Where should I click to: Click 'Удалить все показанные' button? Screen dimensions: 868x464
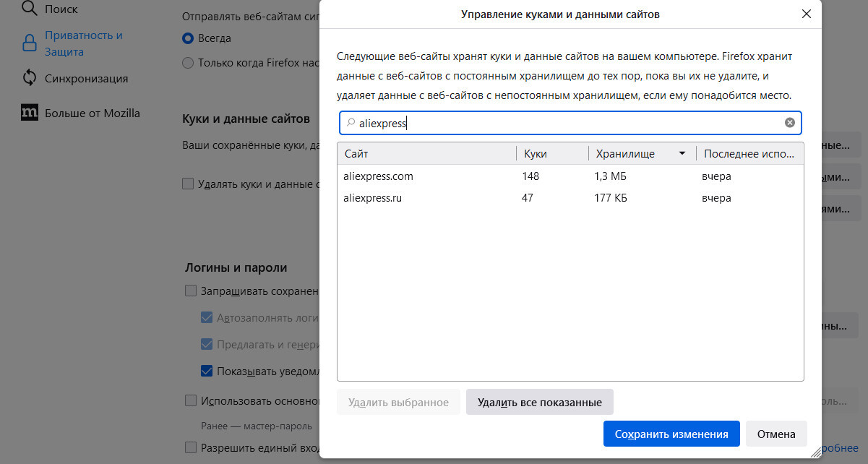539,402
